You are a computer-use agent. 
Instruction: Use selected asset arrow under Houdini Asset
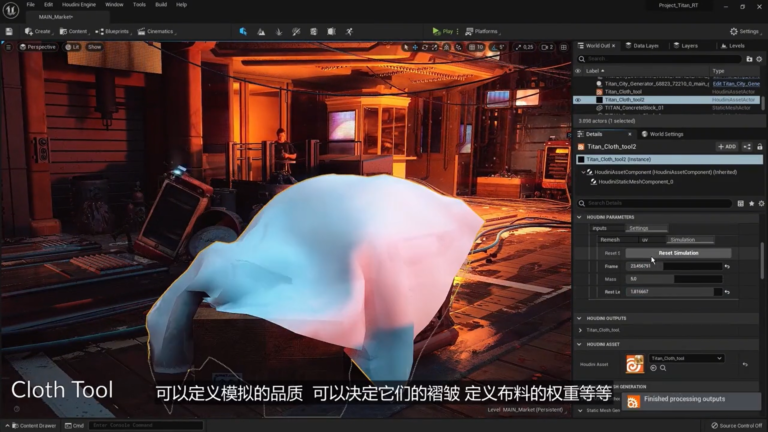point(653,368)
